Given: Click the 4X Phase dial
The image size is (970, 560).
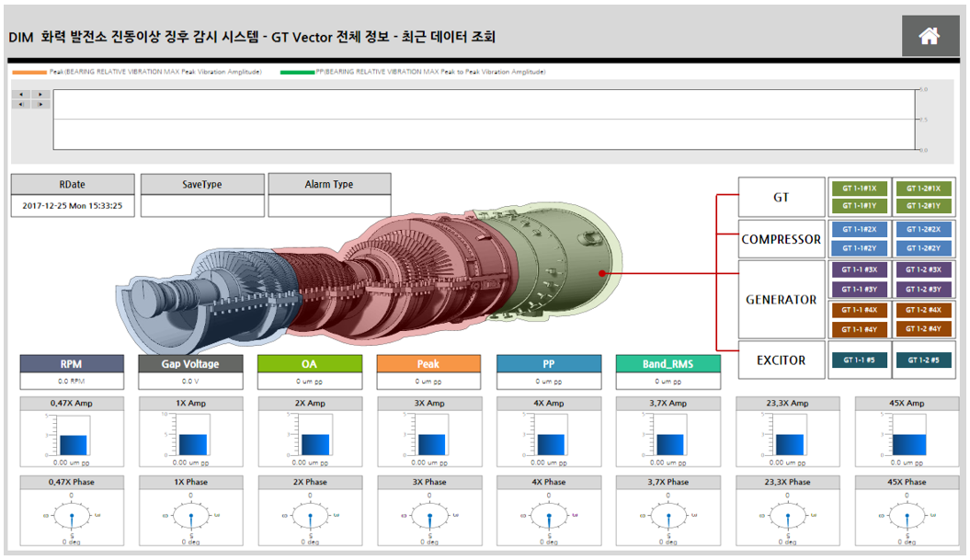Looking at the screenshot, I should [549, 516].
